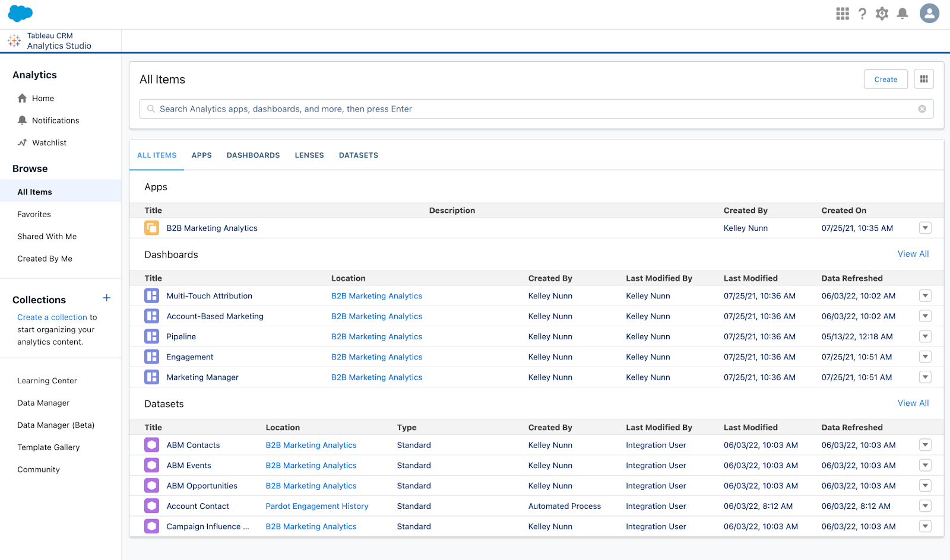Screen dimensions: 950x560
Task: Click the B2B Marketing Analytics app icon
Action: pyautogui.click(x=151, y=228)
